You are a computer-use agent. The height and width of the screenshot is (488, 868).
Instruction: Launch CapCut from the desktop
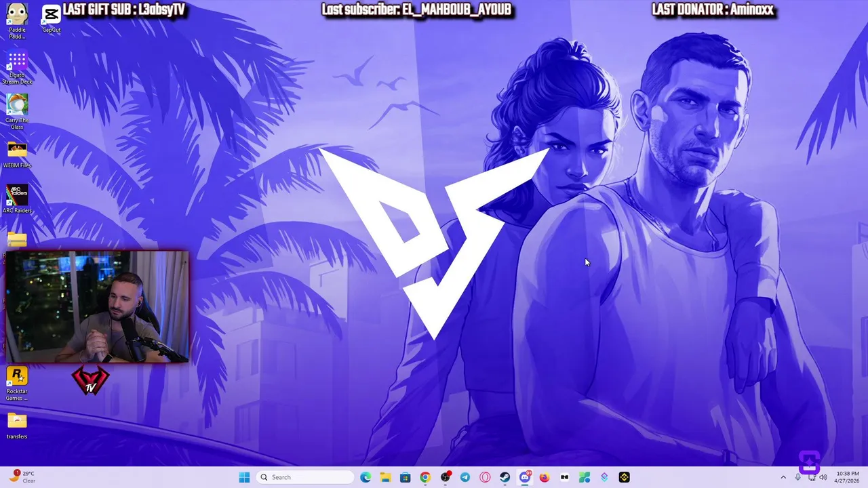point(52,19)
